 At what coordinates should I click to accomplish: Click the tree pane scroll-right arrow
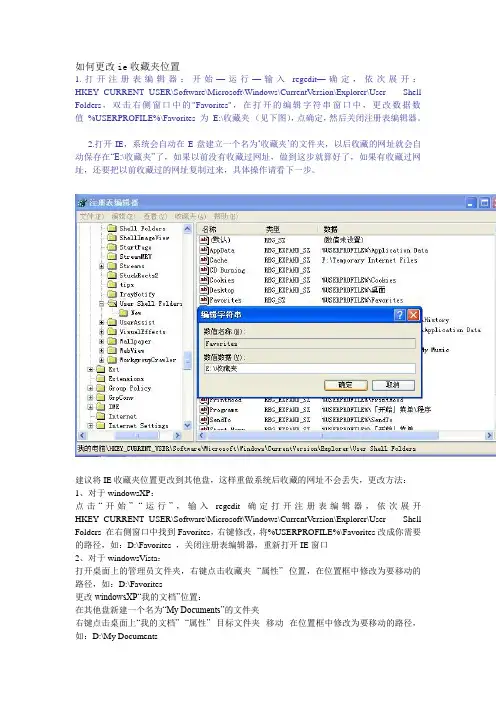[x=178, y=435]
